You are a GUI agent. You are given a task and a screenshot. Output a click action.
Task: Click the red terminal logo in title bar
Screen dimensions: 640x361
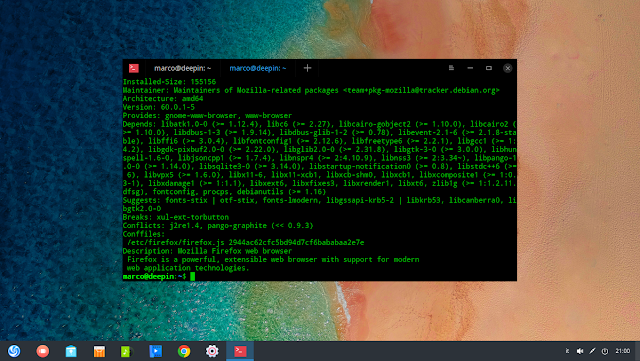(133, 68)
